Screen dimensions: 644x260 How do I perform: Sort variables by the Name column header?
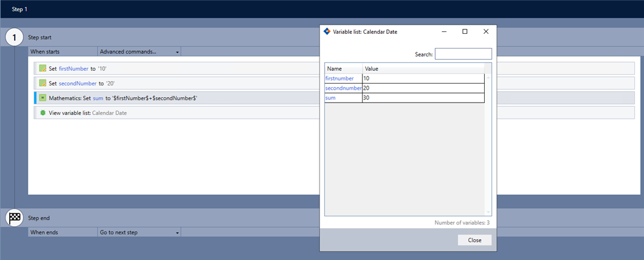pyautogui.click(x=343, y=68)
